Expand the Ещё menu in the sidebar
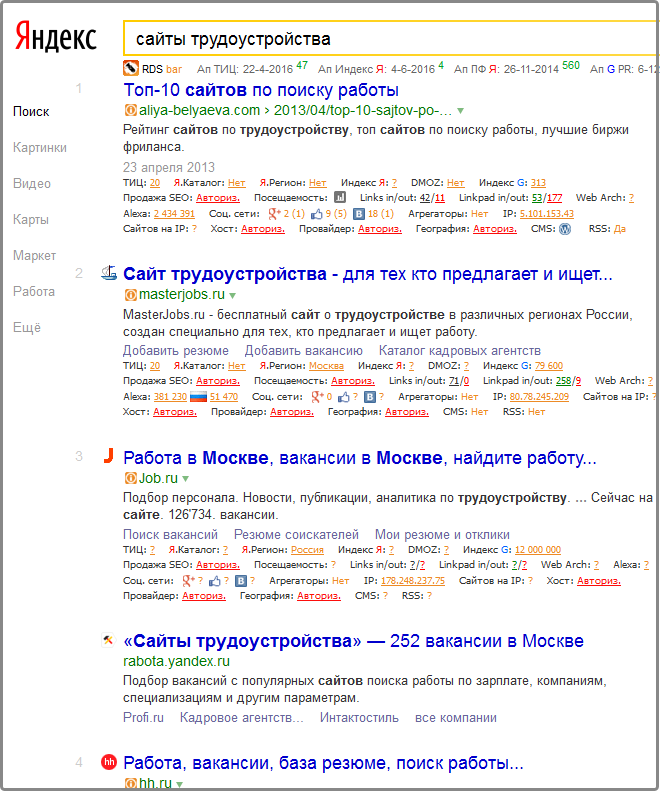Viewport: 660px width, 791px height. 27,327
